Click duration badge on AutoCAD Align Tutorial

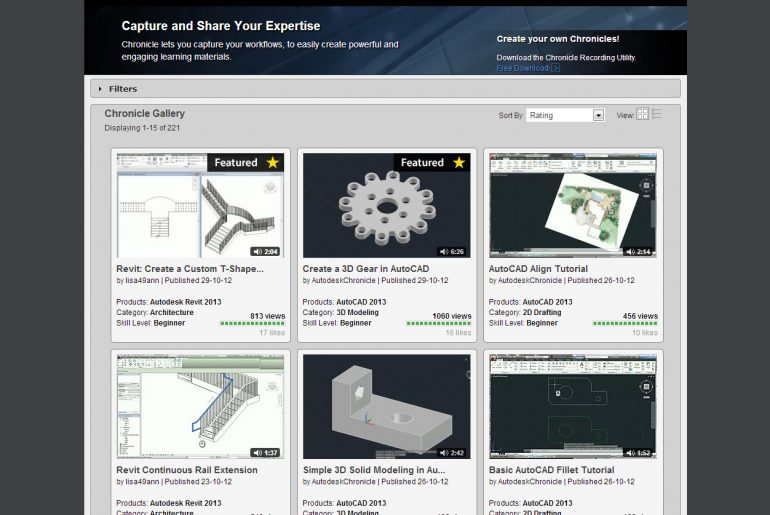[x=638, y=251]
